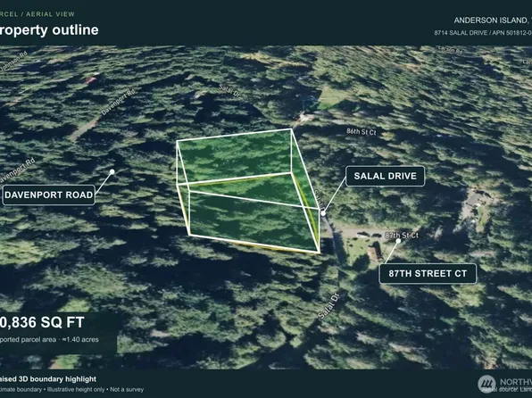
Task: Click the '86th St Ct' map label
Action: click(362, 132)
